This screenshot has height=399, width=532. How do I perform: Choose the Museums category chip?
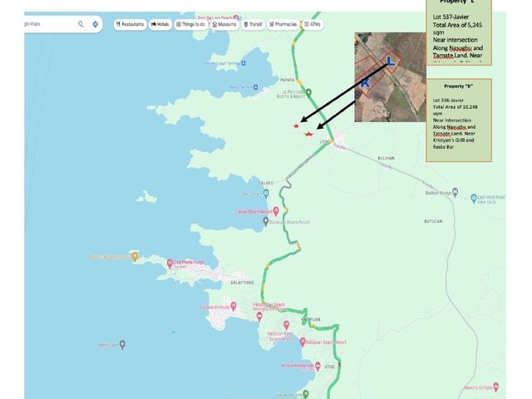(224, 24)
